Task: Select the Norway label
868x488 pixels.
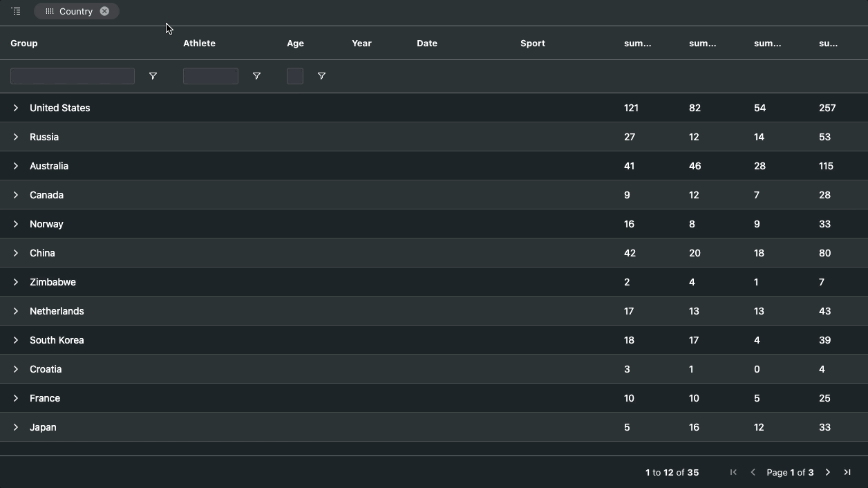Action: pos(46,224)
